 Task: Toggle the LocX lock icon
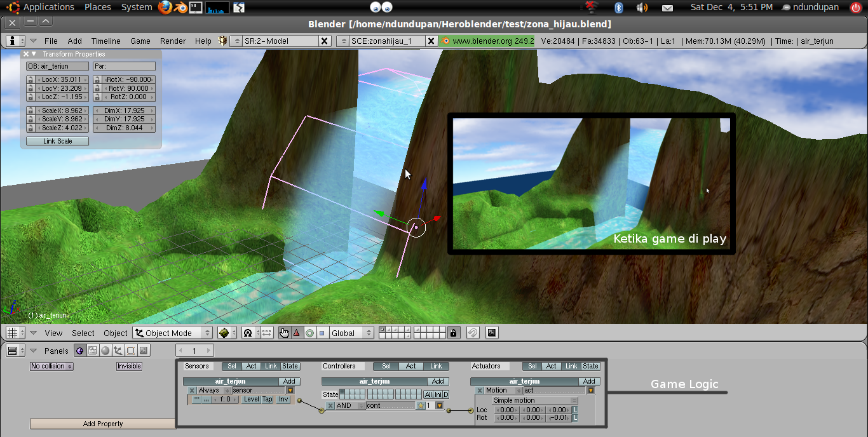click(x=31, y=79)
